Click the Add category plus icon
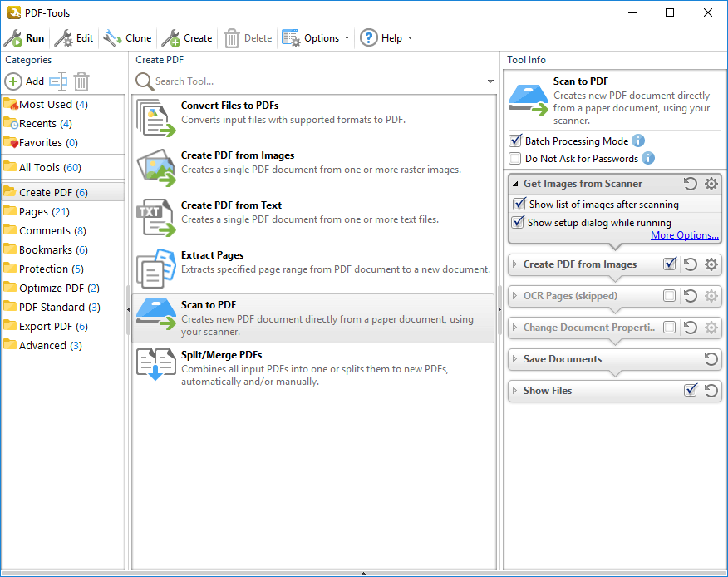The width and height of the screenshot is (728, 577). pyautogui.click(x=13, y=81)
